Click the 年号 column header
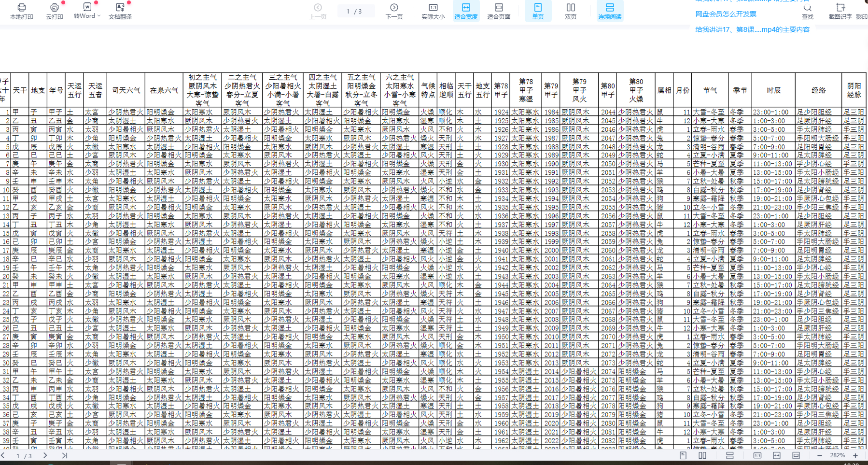Screen dimensions: 868x465 [x=56, y=90]
